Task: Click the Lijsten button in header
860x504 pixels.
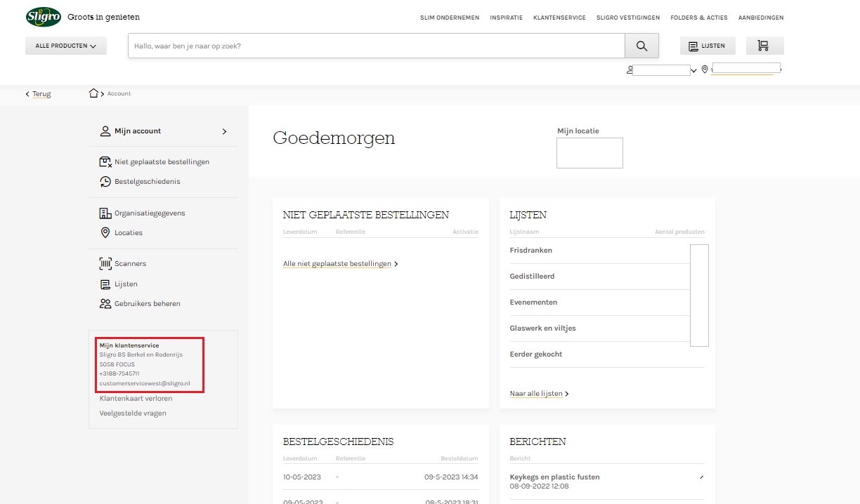Action: [x=707, y=46]
